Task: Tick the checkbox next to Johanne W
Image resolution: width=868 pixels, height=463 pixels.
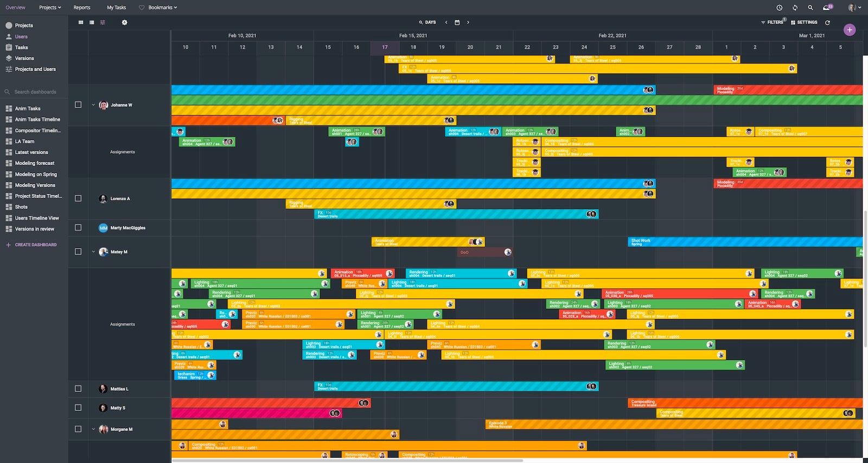Action: click(x=78, y=105)
